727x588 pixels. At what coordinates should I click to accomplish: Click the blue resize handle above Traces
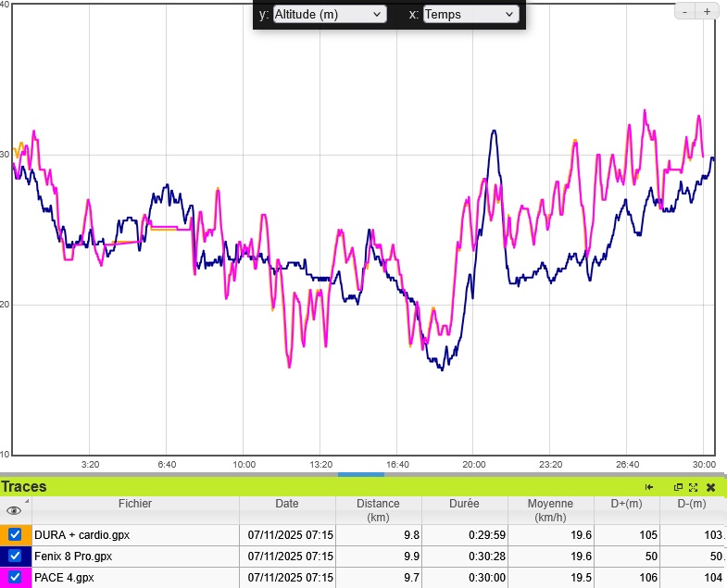coord(360,474)
